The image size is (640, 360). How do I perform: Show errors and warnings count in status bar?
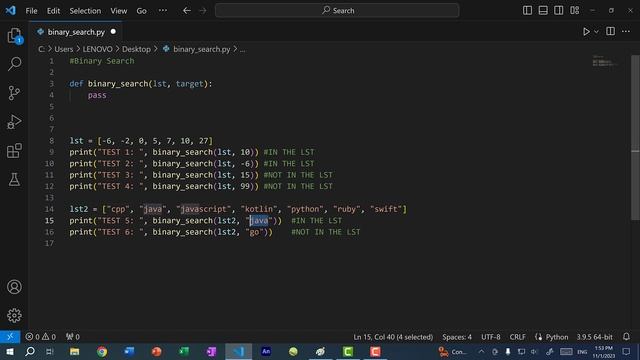pyautogui.click(x=40, y=337)
